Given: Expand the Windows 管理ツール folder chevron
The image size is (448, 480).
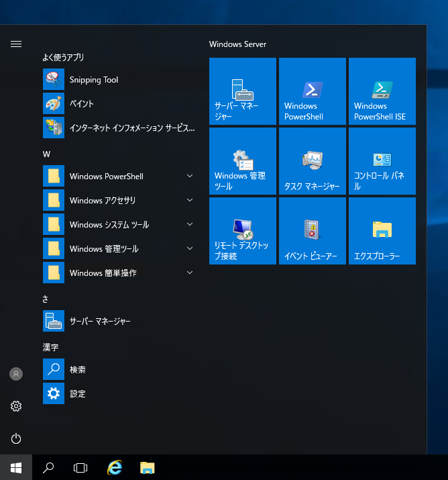Looking at the screenshot, I should 190,248.
